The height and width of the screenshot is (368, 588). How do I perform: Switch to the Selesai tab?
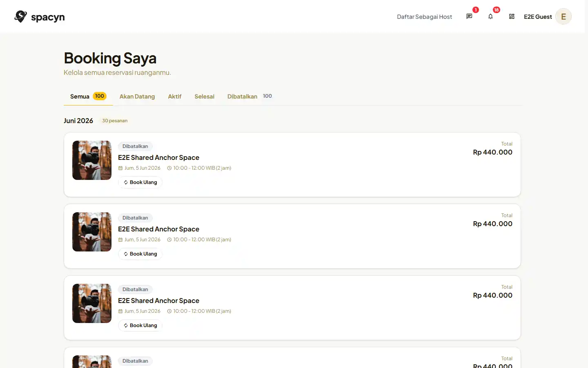204,96
